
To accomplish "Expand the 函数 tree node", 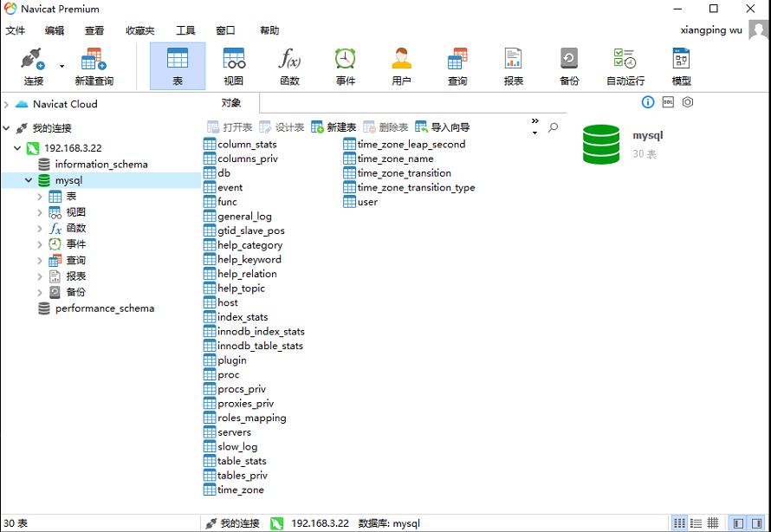I will pyautogui.click(x=40, y=229).
